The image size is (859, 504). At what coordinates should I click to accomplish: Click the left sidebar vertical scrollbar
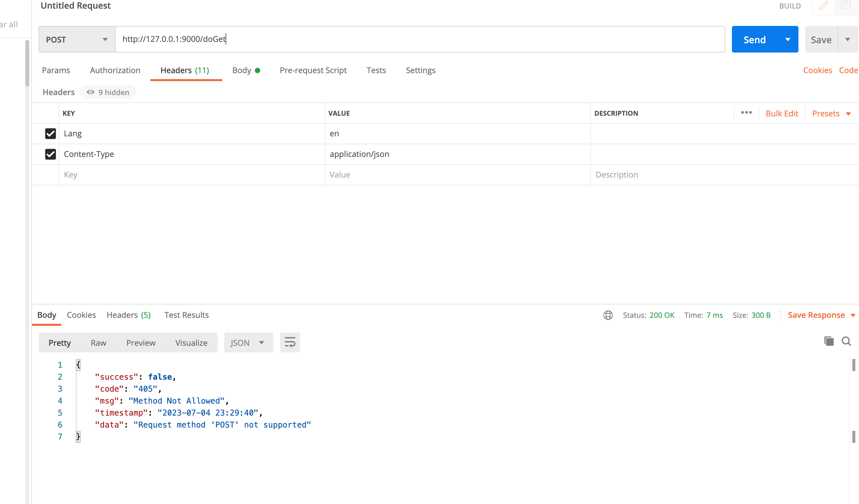tap(27, 63)
